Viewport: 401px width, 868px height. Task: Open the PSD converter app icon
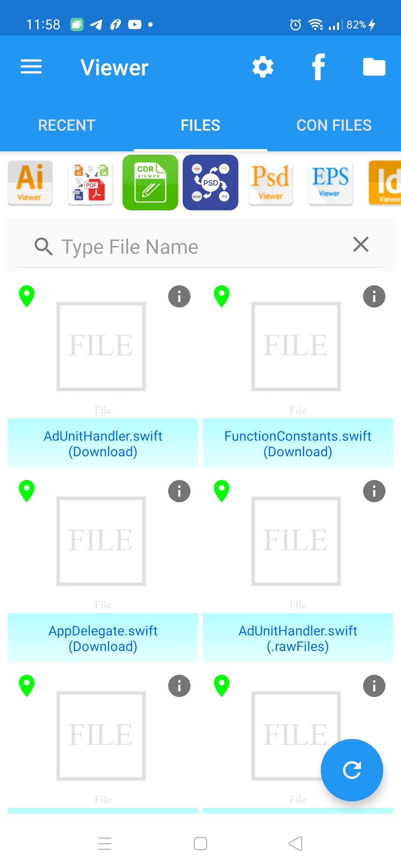pos(211,183)
